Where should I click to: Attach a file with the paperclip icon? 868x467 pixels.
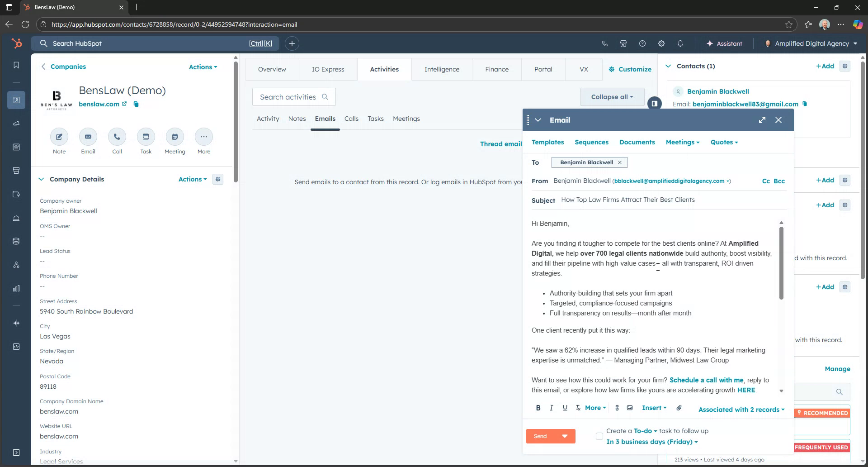tap(679, 408)
